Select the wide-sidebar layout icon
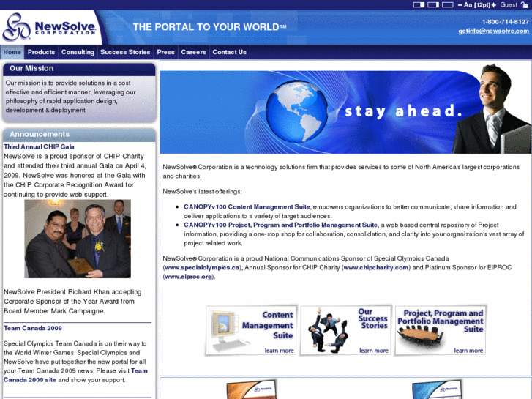 pyautogui.click(x=419, y=4)
